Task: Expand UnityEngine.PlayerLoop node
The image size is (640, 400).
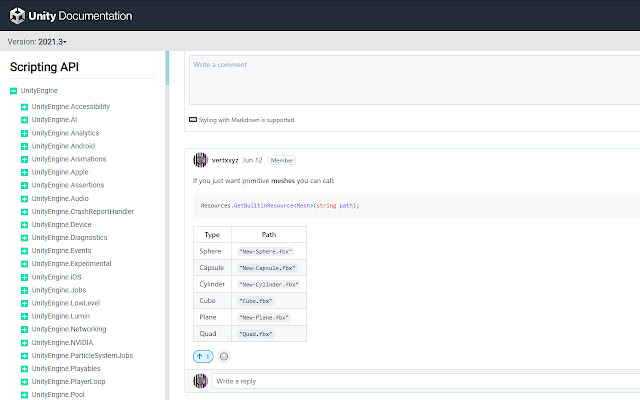Action: click(x=24, y=382)
